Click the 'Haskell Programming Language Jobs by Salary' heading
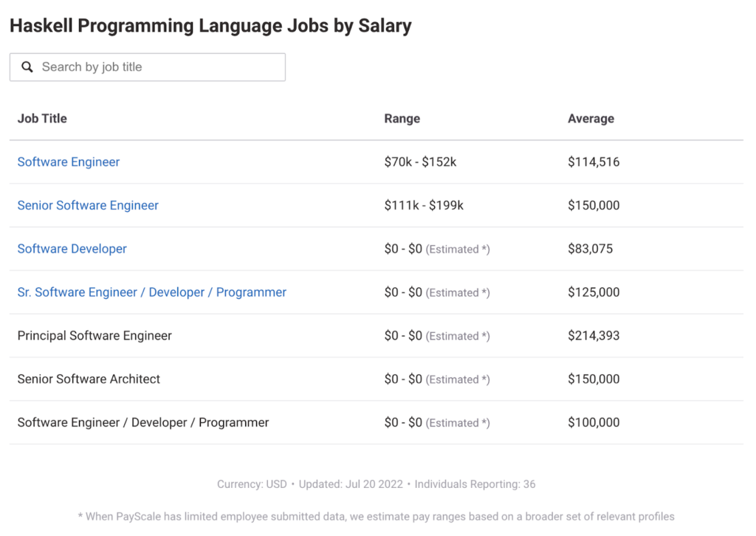The width and height of the screenshot is (756, 536). click(210, 26)
